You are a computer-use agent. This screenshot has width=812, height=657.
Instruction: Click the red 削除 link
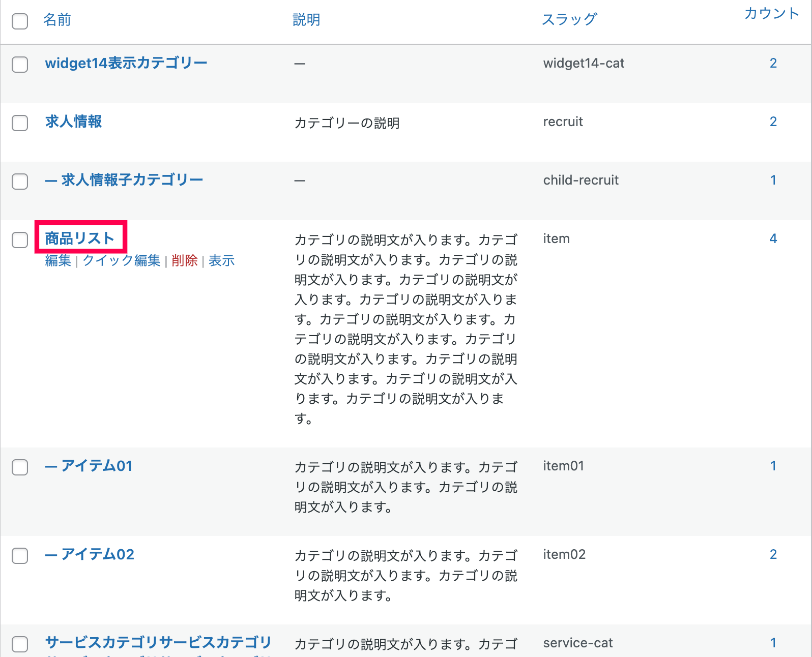[x=184, y=261]
